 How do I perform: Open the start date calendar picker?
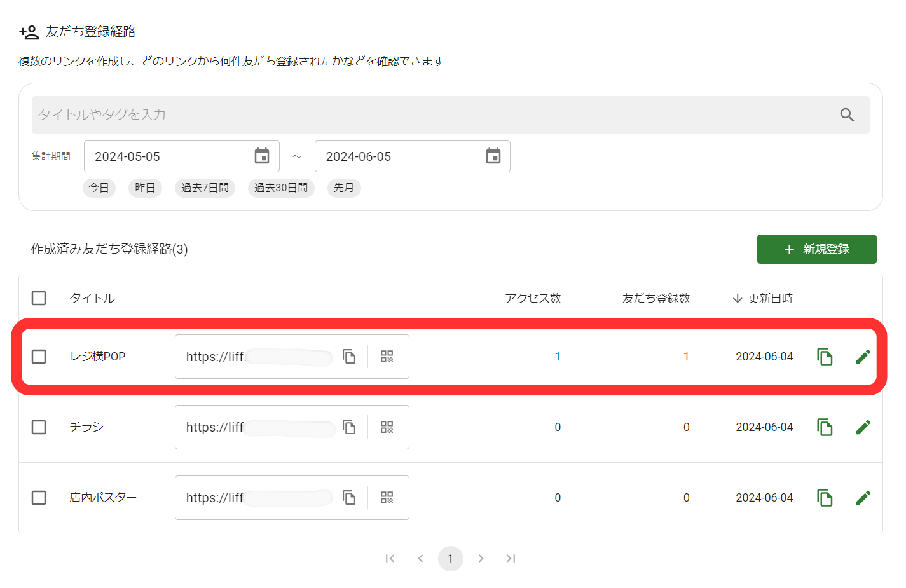pyautogui.click(x=262, y=156)
